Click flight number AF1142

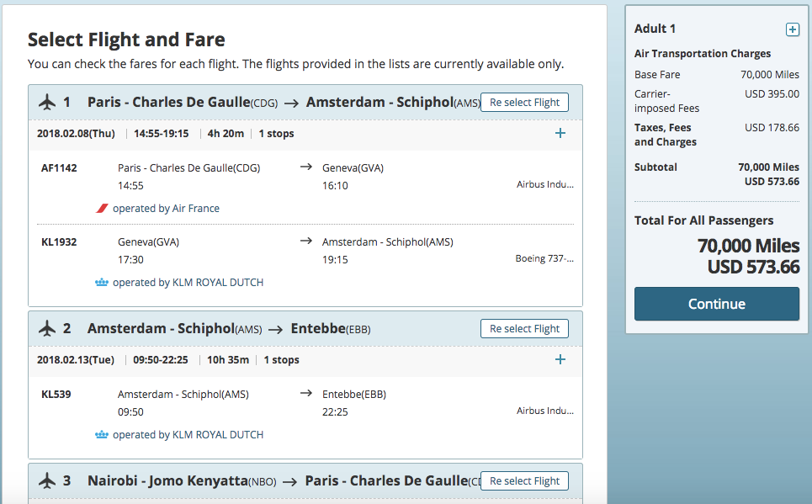(59, 167)
